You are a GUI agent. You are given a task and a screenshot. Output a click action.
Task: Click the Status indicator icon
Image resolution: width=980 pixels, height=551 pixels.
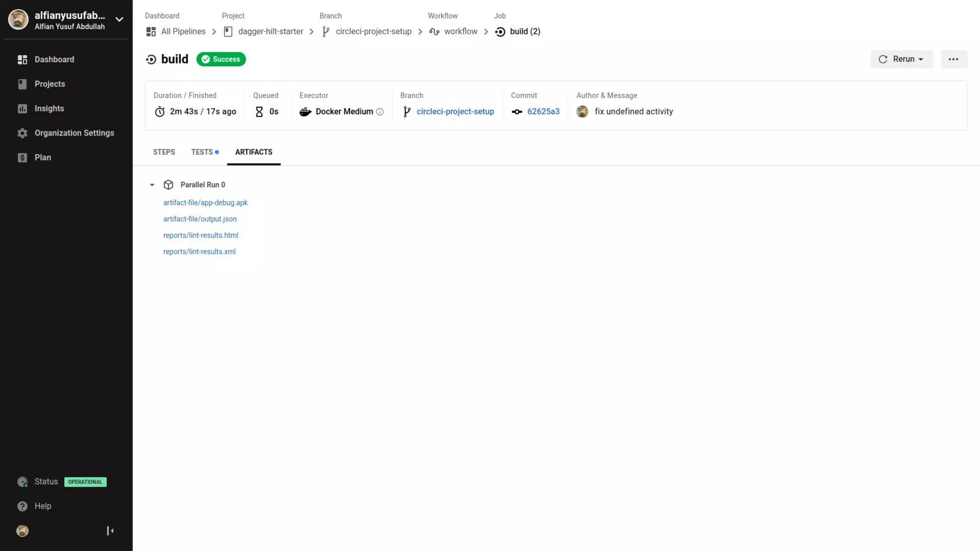(22, 482)
